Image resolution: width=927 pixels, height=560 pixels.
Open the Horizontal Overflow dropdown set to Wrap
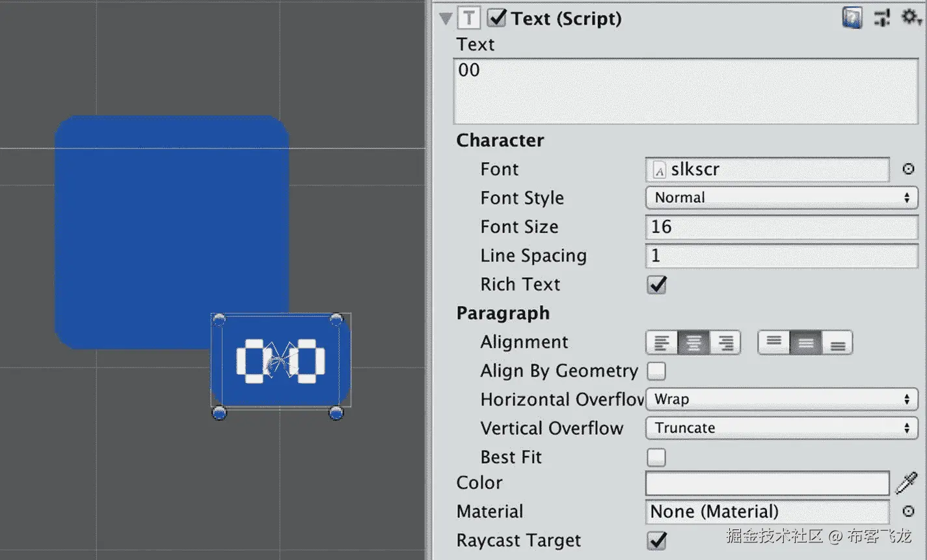pos(781,399)
